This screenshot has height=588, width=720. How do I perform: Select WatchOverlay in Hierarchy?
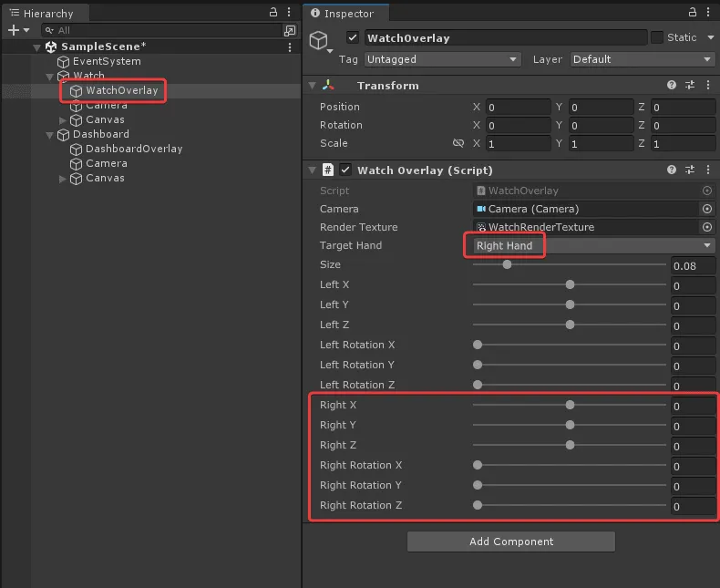point(122,90)
